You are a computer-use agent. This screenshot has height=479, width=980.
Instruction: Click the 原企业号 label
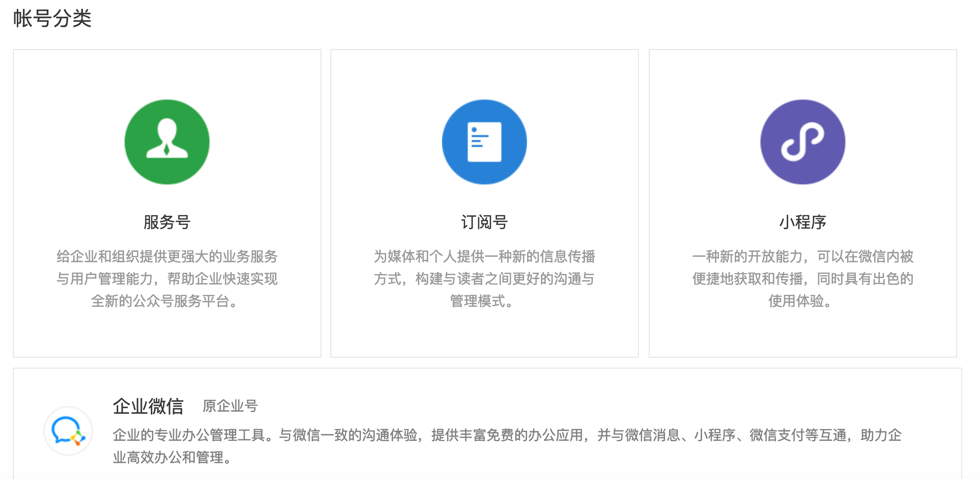(230, 406)
